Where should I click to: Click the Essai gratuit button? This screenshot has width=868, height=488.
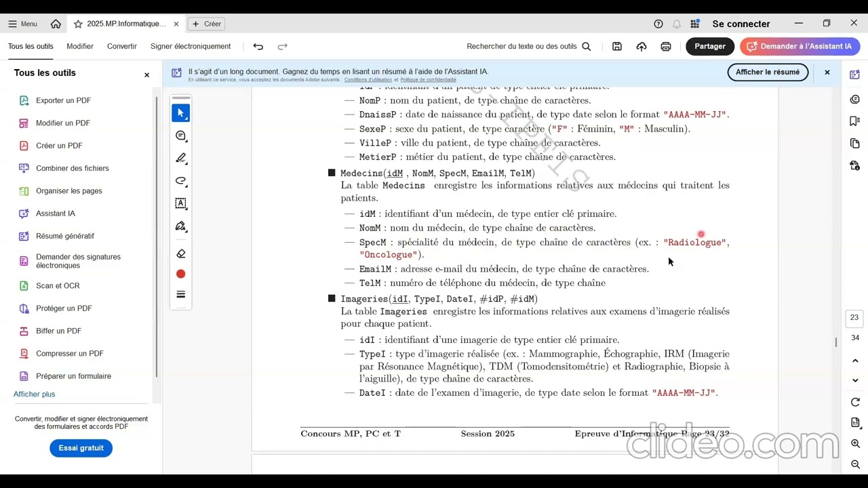pos(81,448)
